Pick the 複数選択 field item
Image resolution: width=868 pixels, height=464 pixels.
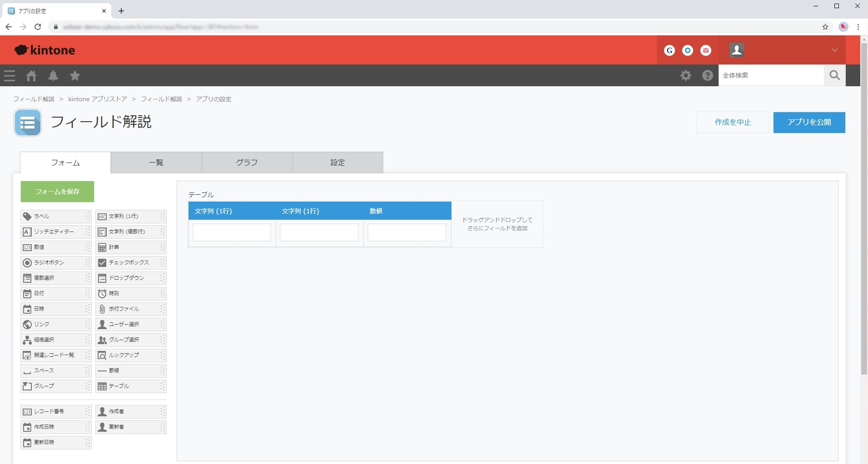point(56,278)
